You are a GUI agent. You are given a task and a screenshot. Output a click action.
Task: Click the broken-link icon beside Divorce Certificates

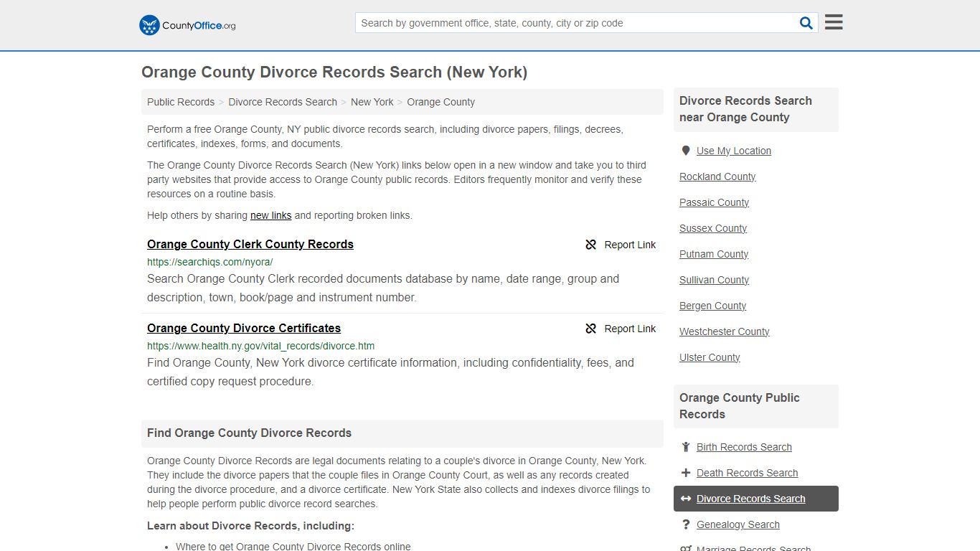coord(591,329)
